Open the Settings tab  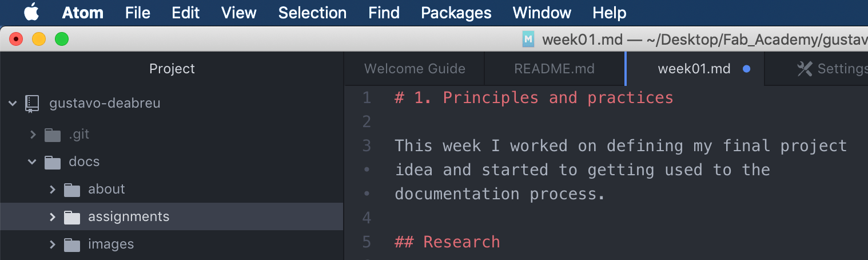tap(818, 69)
